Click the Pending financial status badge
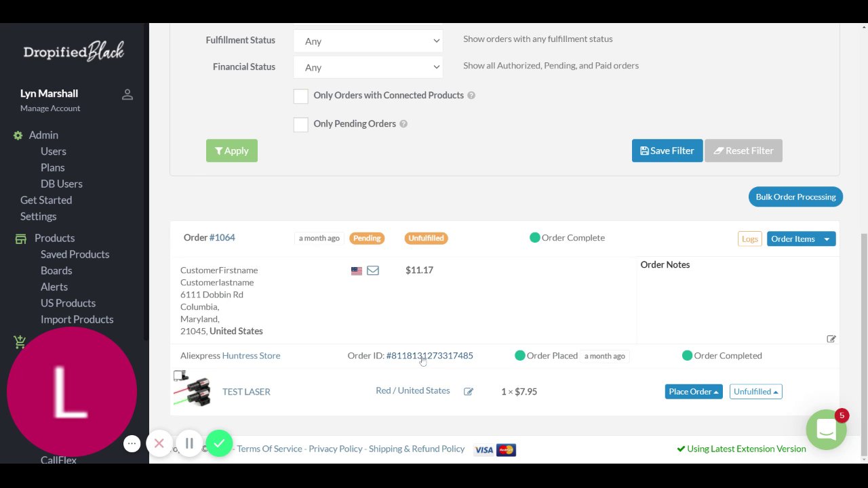 point(367,238)
